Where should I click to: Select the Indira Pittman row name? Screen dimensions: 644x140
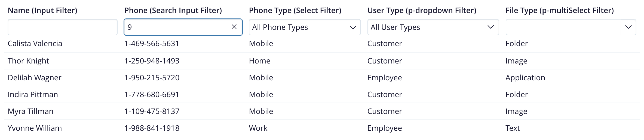[x=33, y=95]
